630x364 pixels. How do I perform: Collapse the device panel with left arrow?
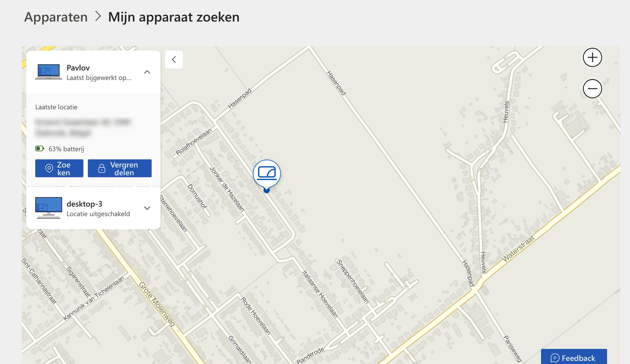pos(174,60)
